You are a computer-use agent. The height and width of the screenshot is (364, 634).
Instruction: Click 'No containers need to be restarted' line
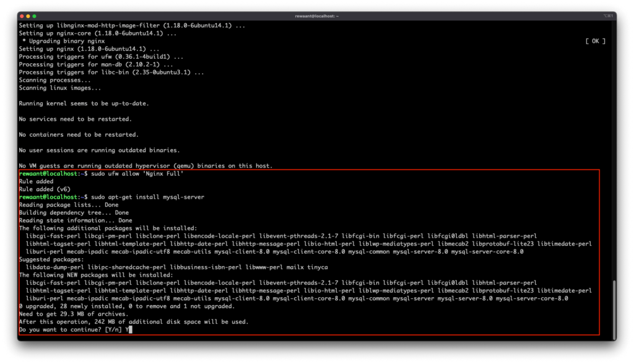click(x=79, y=135)
